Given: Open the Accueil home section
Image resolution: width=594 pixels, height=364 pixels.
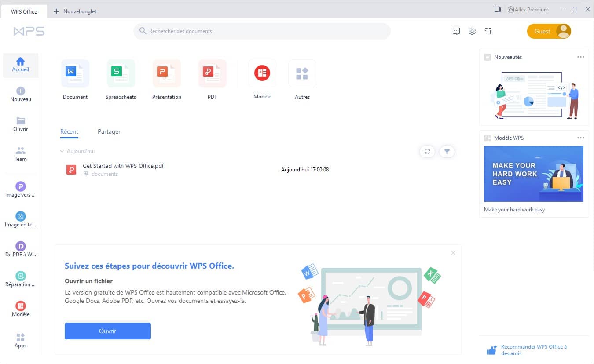Looking at the screenshot, I should point(21,65).
